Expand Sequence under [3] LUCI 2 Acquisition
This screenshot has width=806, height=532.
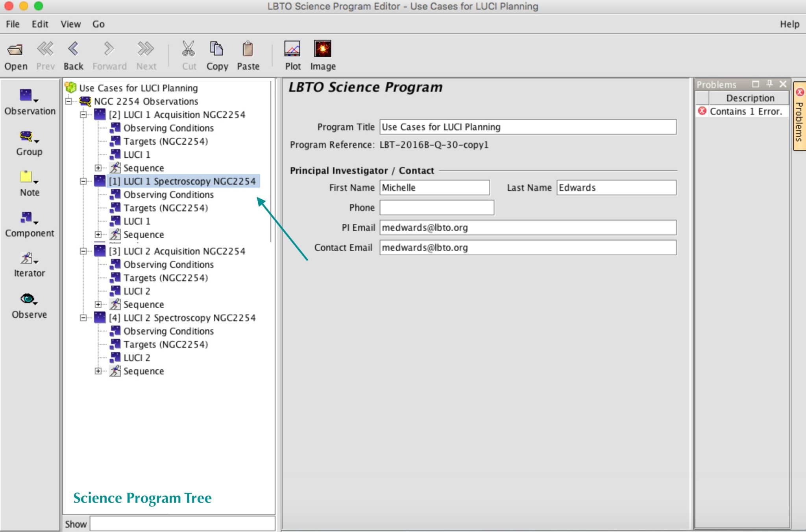pyautogui.click(x=98, y=304)
